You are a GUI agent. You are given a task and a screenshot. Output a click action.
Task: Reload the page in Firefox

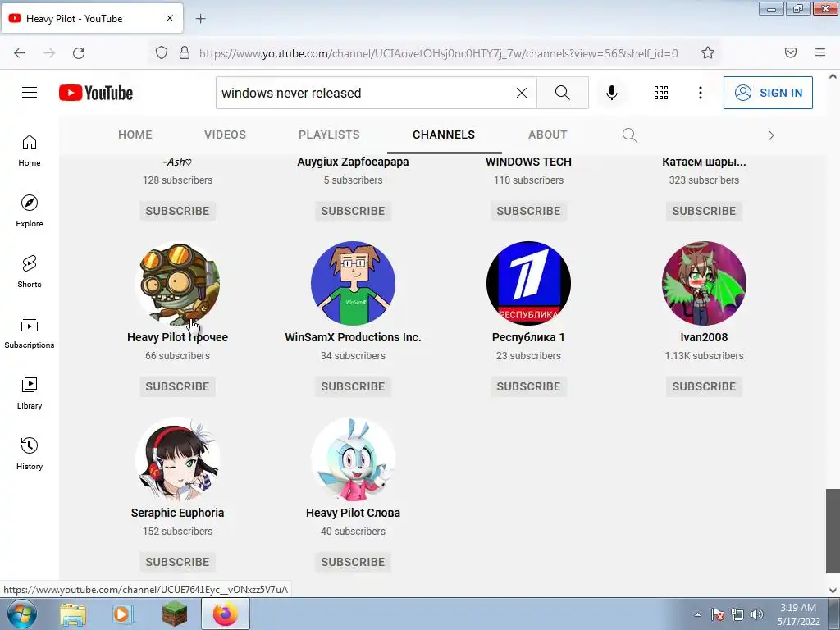(x=79, y=52)
